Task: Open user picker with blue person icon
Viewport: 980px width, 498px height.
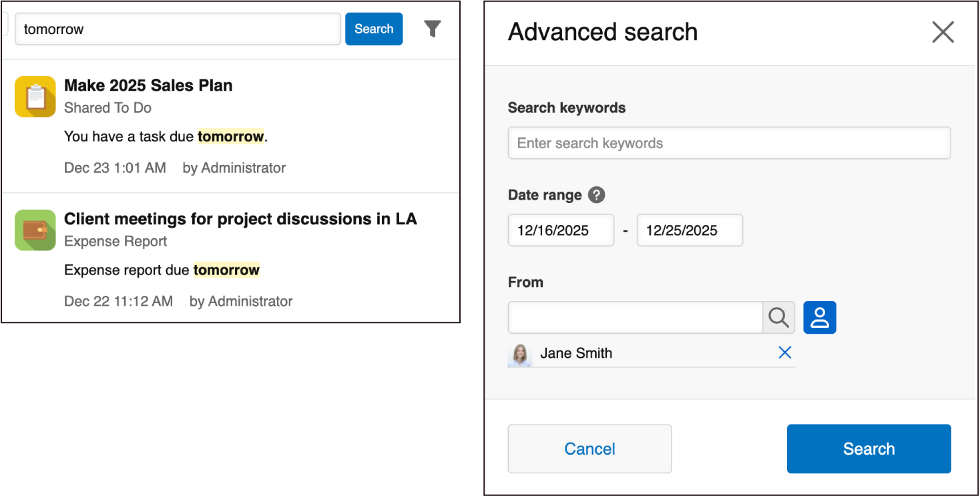Action: point(819,318)
